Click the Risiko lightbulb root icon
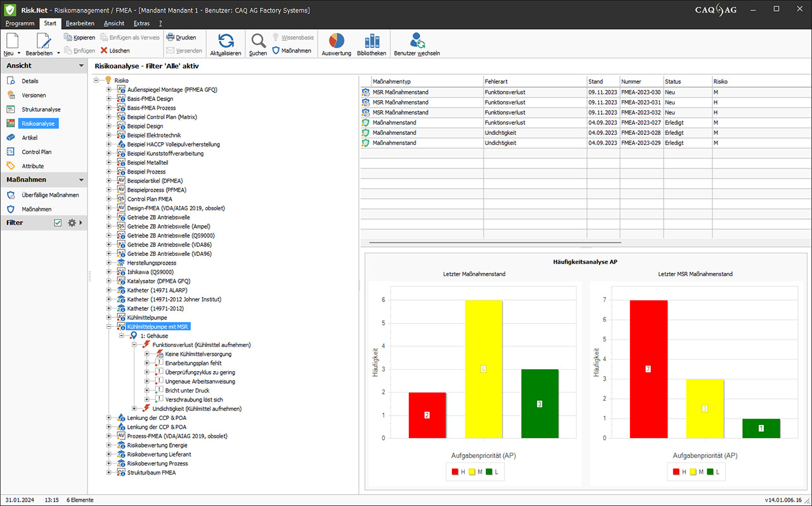This screenshot has height=506, width=812. 108,80
